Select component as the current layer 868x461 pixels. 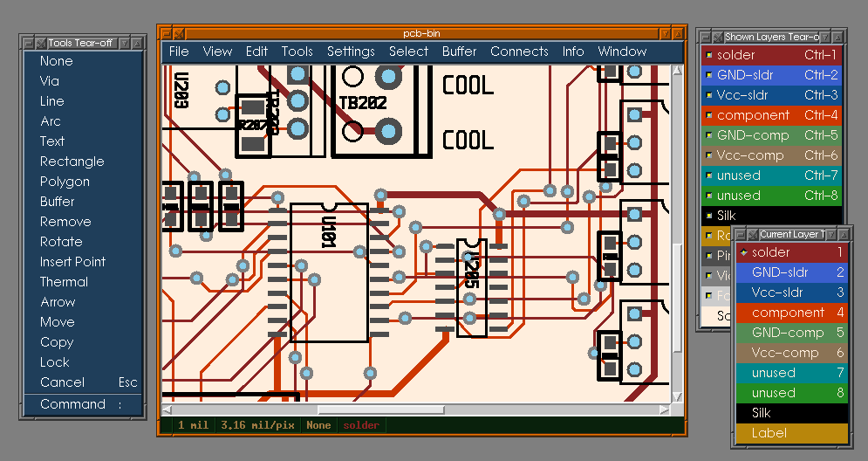[x=791, y=313]
